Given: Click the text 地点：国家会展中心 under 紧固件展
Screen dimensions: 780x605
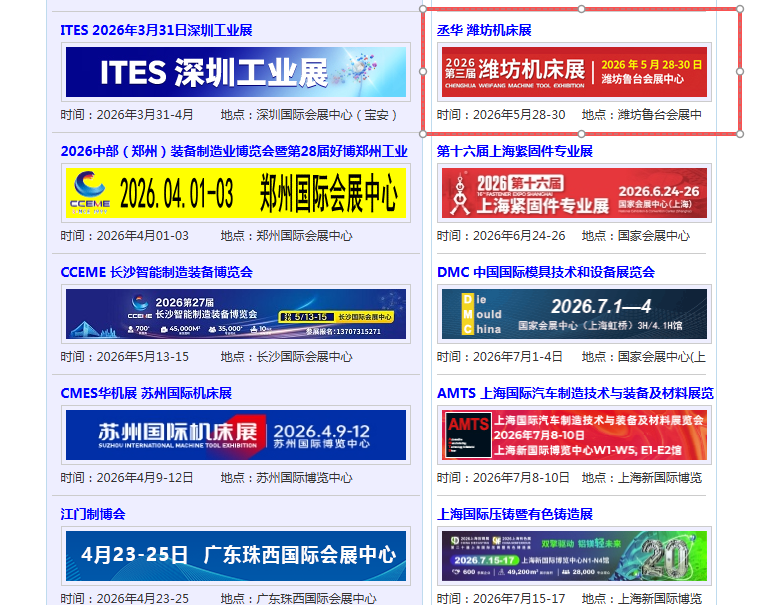Looking at the screenshot, I should [636, 236].
